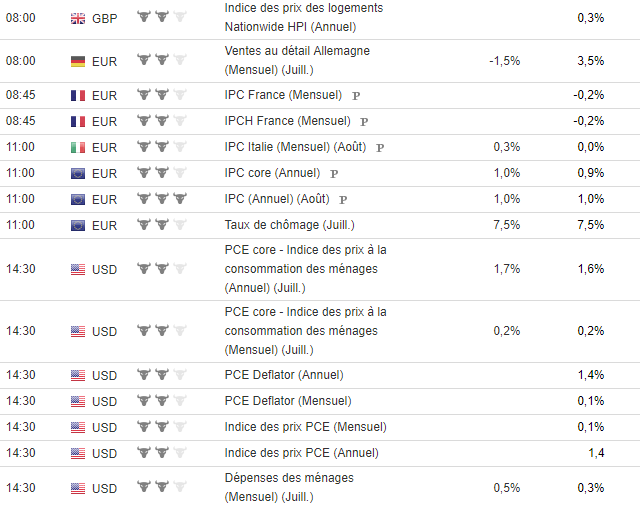Click the UK flag beside GBP
The image size is (640, 506).
(78, 18)
